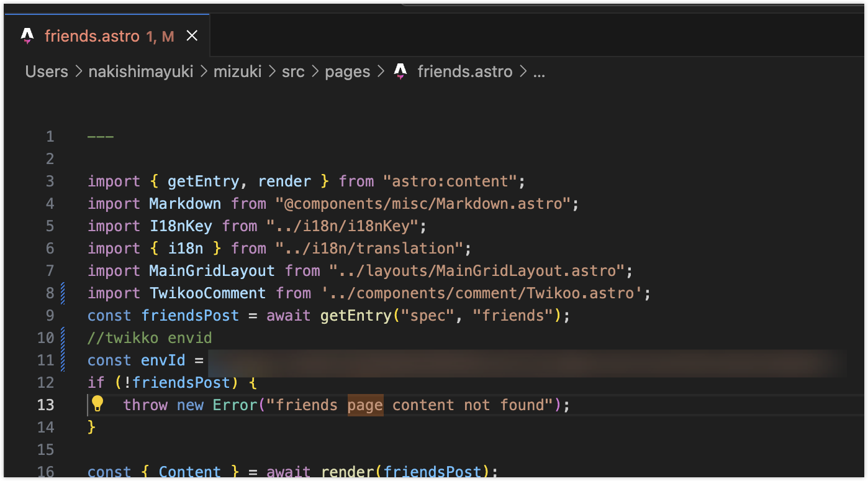Screen dimensions: 868x481
Task: Click the Astro file icon in the breadcrumb
Action: point(401,71)
